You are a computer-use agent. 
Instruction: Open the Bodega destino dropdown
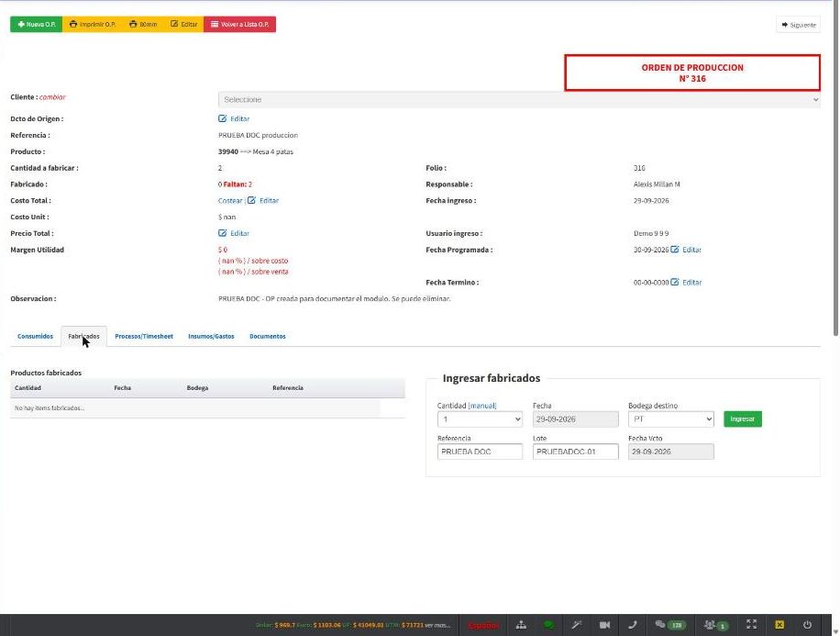[671, 419]
